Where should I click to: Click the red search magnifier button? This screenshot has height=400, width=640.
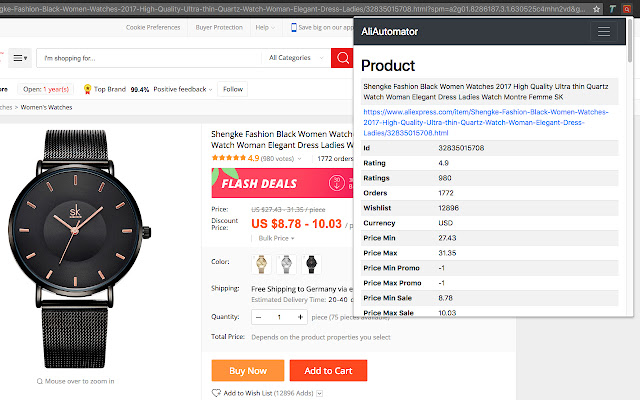point(342,58)
